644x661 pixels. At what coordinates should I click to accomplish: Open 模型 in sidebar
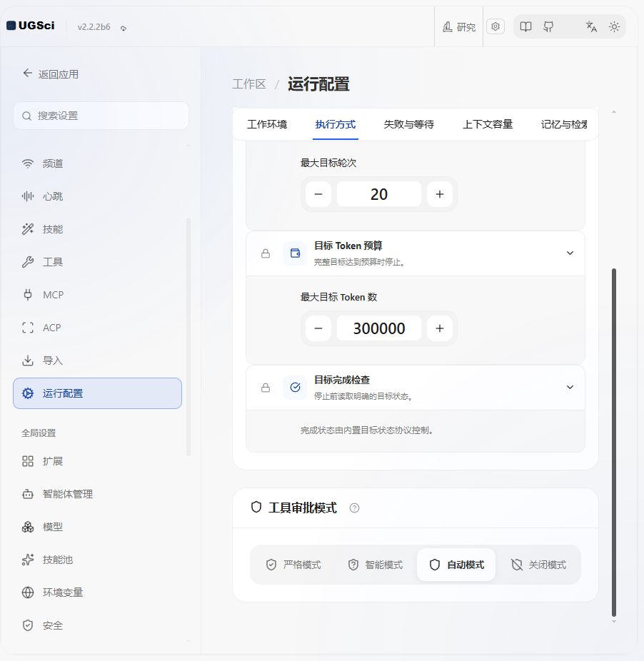(97, 527)
